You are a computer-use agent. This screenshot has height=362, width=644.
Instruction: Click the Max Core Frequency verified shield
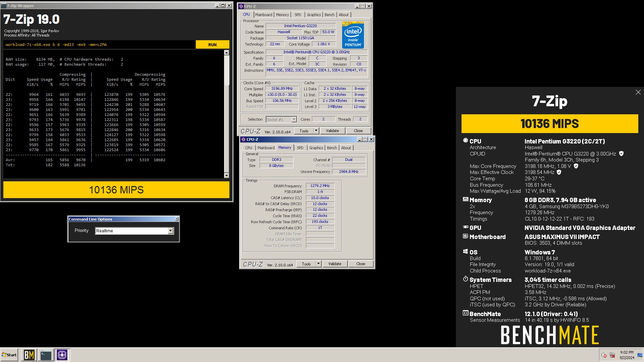tap(576, 166)
